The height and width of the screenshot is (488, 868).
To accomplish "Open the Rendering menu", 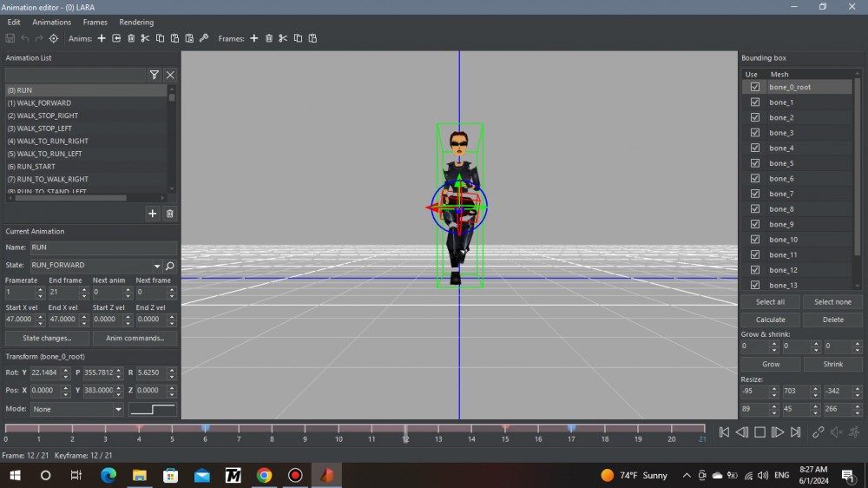I will point(136,23).
